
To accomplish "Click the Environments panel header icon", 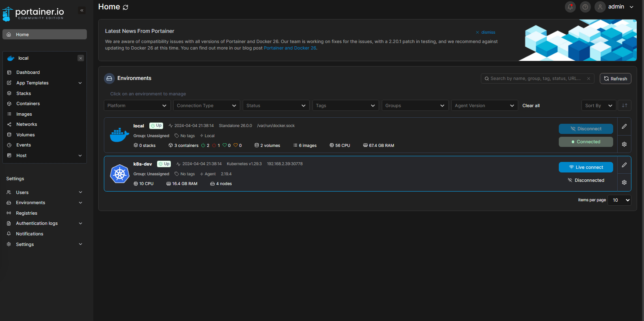I will 109,78.
